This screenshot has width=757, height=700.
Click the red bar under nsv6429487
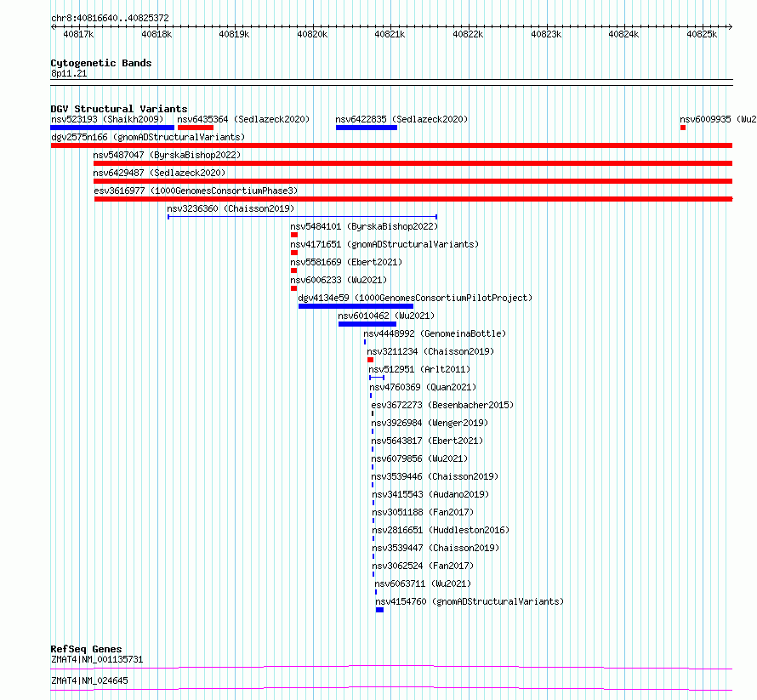click(413, 181)
